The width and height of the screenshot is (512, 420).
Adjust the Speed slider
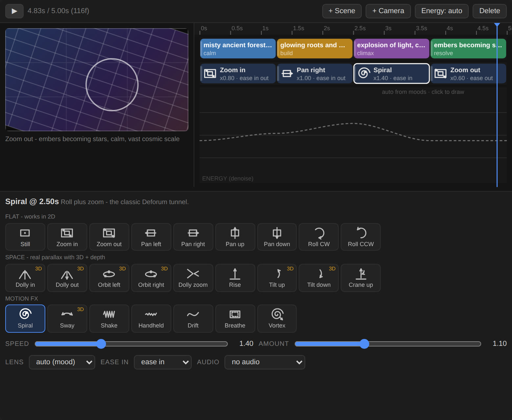(131, 344)
